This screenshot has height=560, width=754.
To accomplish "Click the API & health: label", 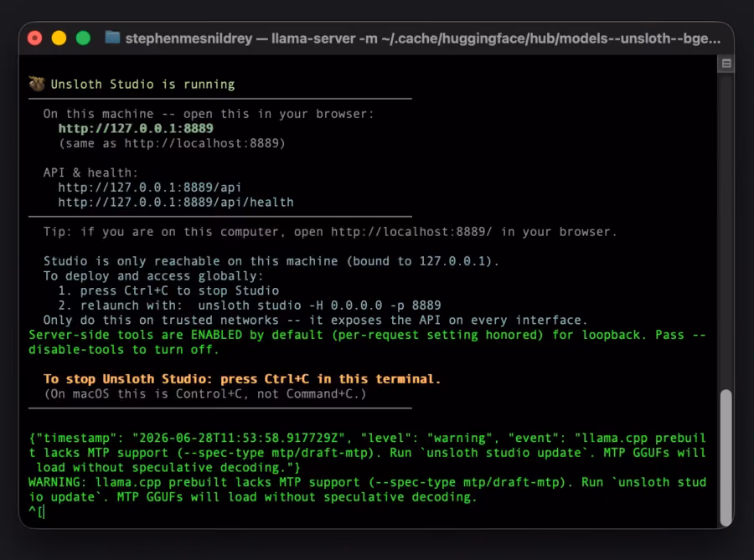I will pos(90,173).
